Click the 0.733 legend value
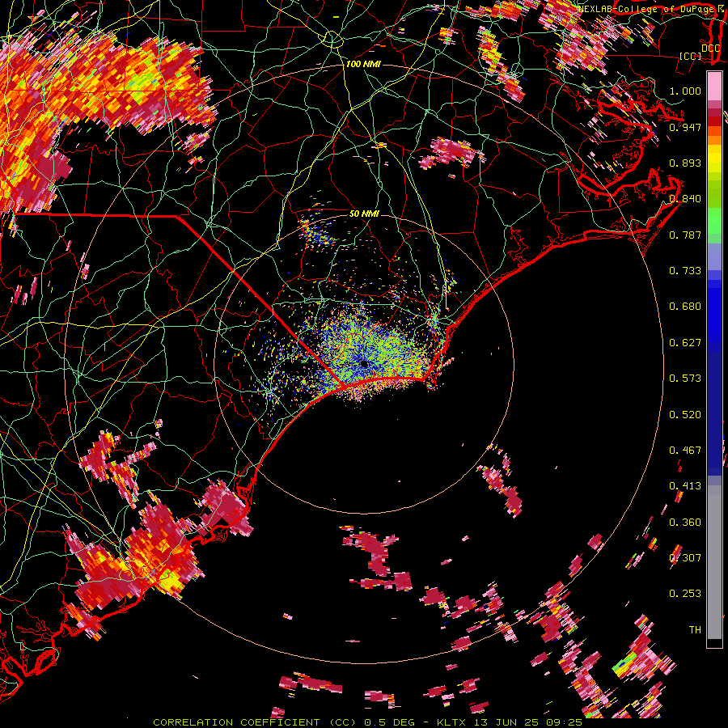This screenshot has width=728, height=728. click(x=685, y=271)
